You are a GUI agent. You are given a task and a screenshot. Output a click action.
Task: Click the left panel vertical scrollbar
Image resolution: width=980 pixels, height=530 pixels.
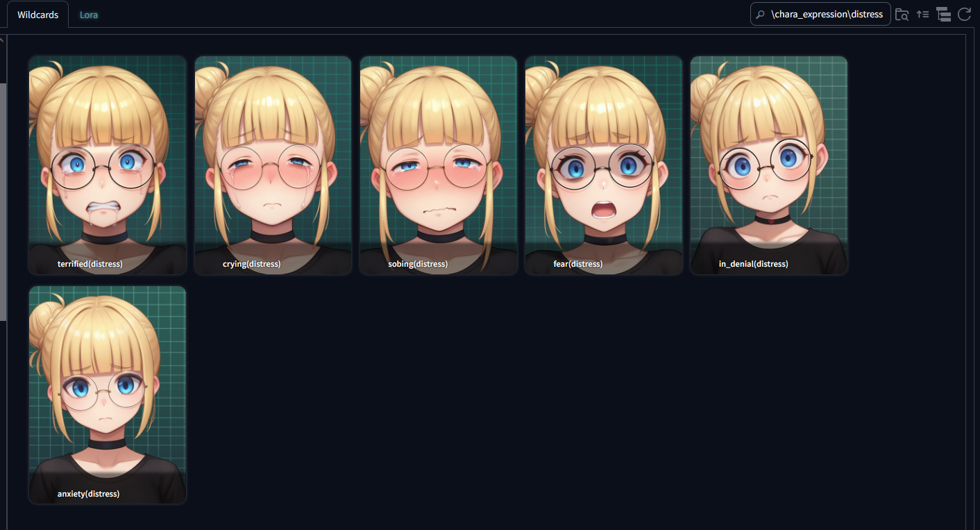coord(3,201)
